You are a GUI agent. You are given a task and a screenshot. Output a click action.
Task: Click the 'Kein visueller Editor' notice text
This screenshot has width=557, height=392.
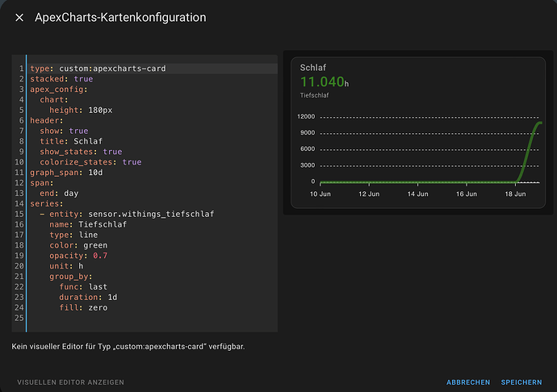pos(128,347)
